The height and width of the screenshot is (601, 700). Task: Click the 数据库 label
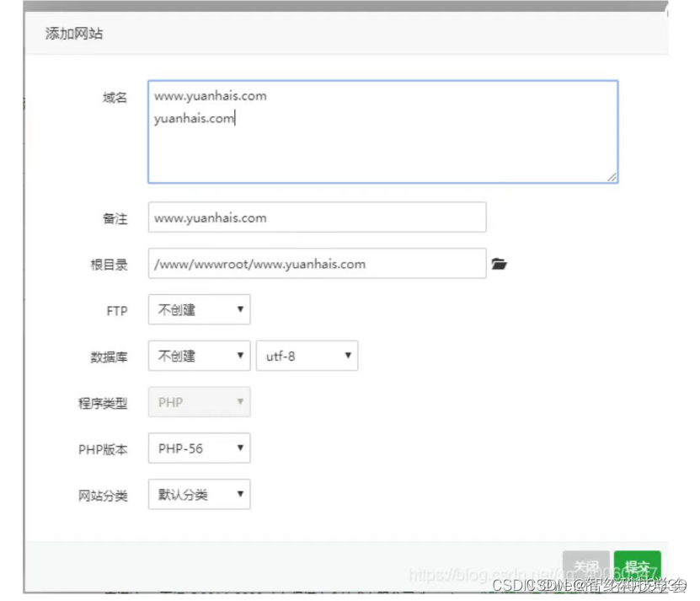pyautogui.click(x=110, y=357)
